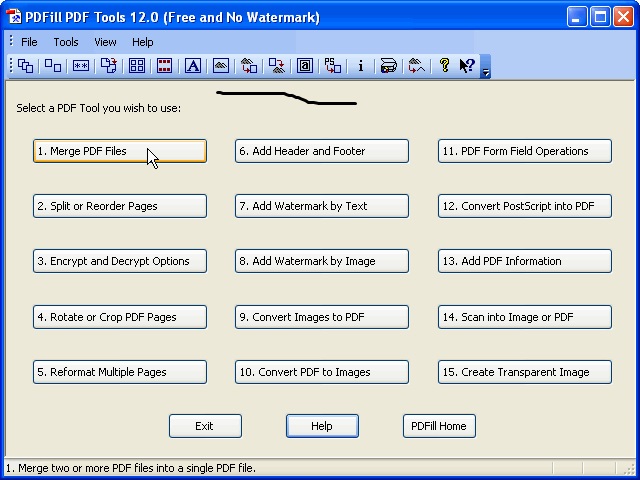Click the Exit button
The height and width of the screenshot is (480, 640).
[x=205, y=426]
